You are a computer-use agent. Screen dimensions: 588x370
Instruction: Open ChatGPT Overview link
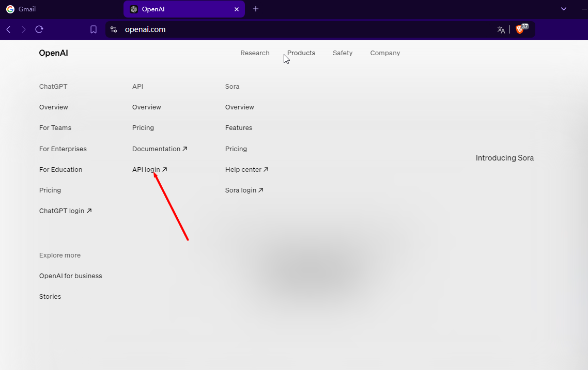point(54,107)
